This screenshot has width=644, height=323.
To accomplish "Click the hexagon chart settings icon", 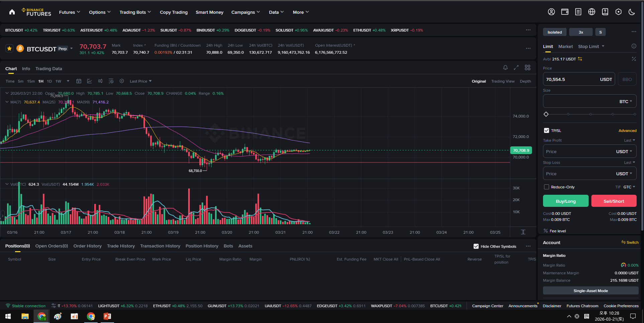I will (x=122, y=81).
